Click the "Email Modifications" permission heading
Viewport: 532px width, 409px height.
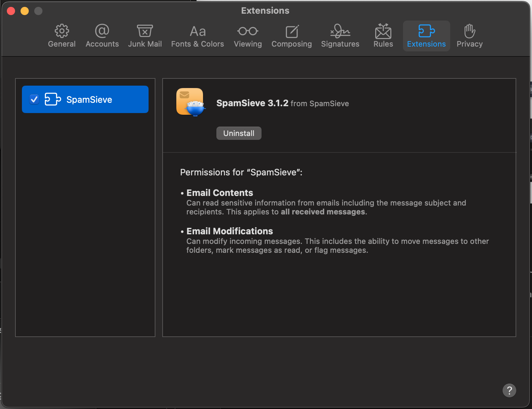(x=230, y=231)
